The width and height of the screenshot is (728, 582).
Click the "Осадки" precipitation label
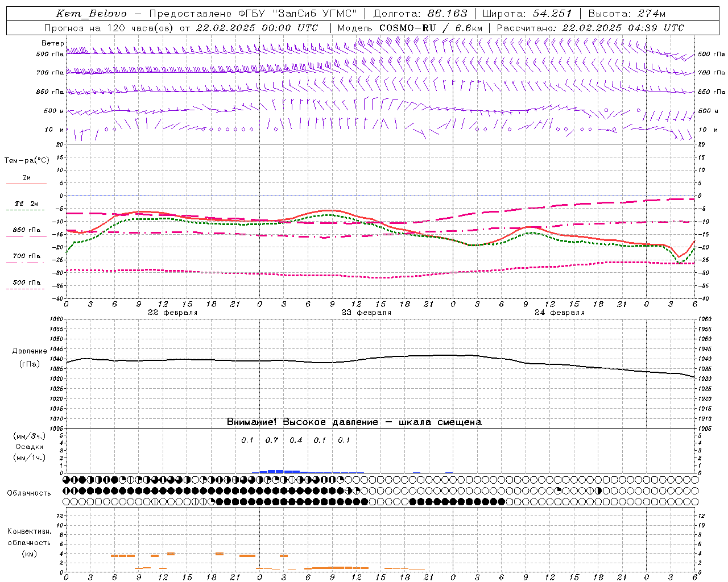tap(30, 447)
